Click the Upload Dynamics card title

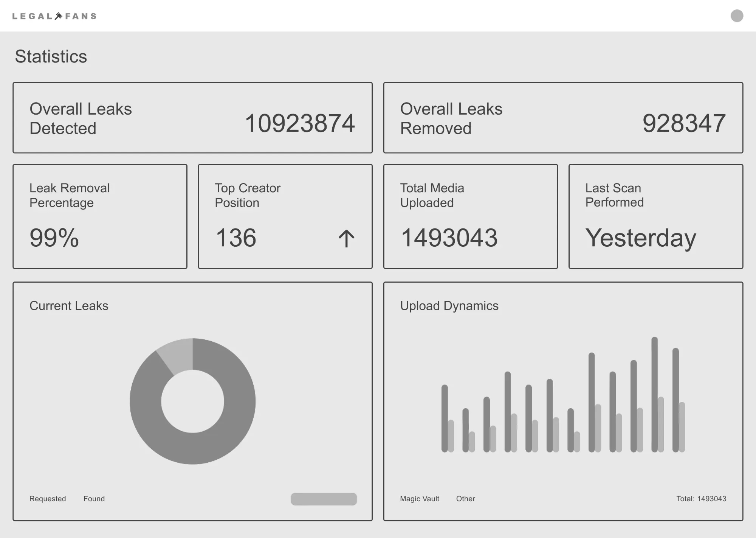point(449,306)
